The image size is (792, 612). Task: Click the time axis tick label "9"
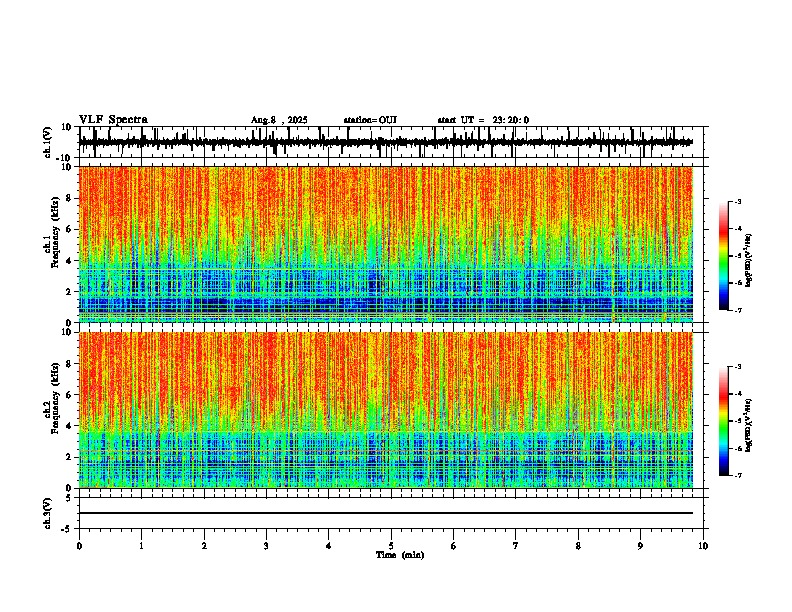[x=640, y=546]
